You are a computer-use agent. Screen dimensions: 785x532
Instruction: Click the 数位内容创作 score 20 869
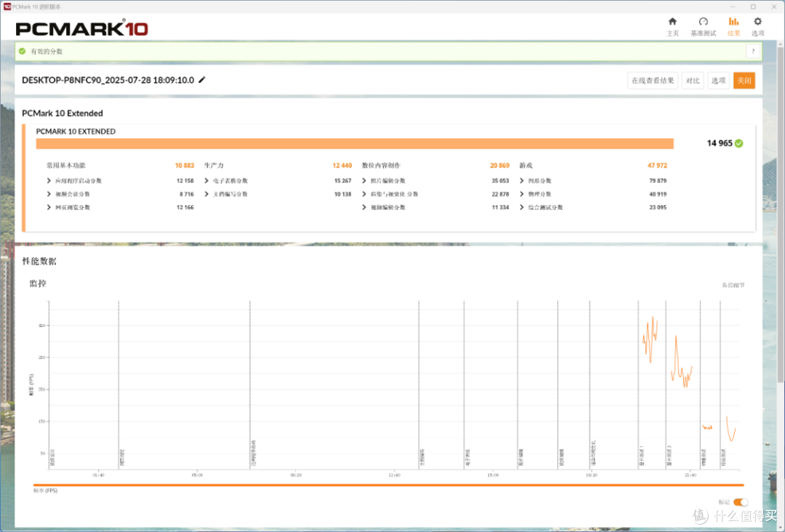(499, 166)
